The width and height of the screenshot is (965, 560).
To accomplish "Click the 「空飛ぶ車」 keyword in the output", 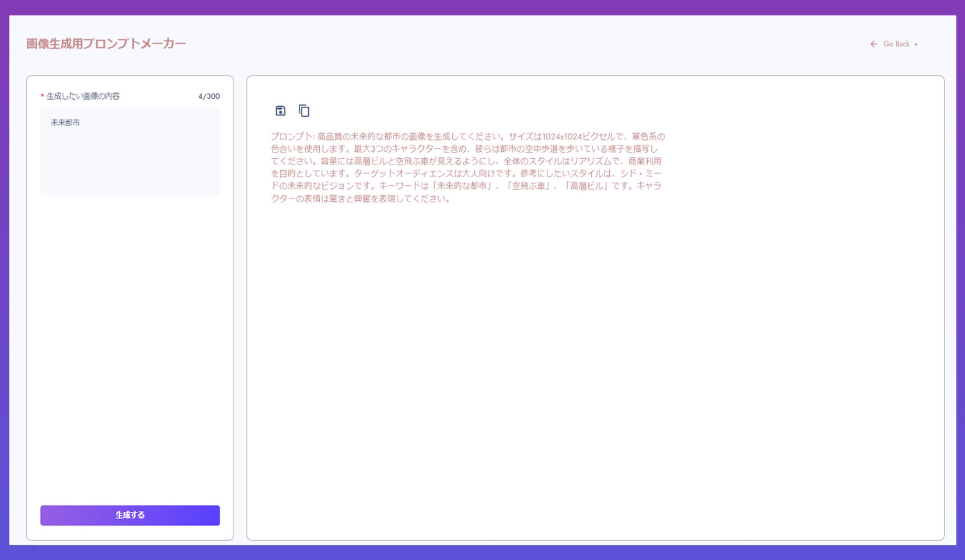I will (x=528, y=186).
